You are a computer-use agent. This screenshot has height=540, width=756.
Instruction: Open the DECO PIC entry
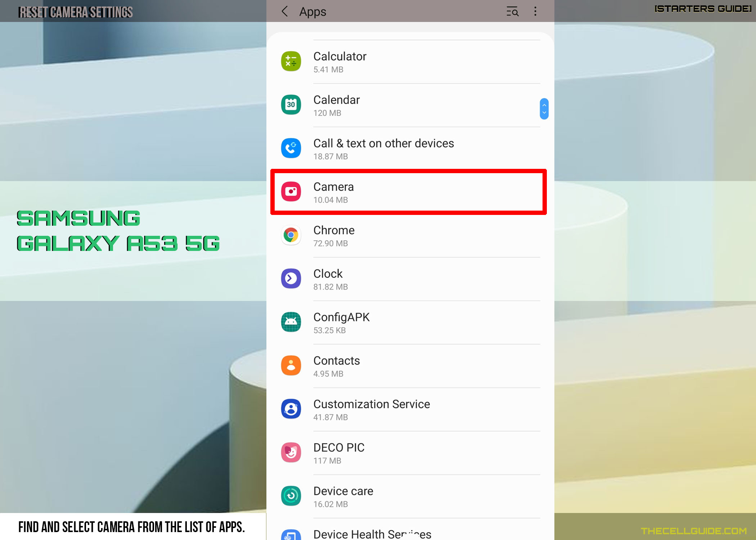click(410, 453)
